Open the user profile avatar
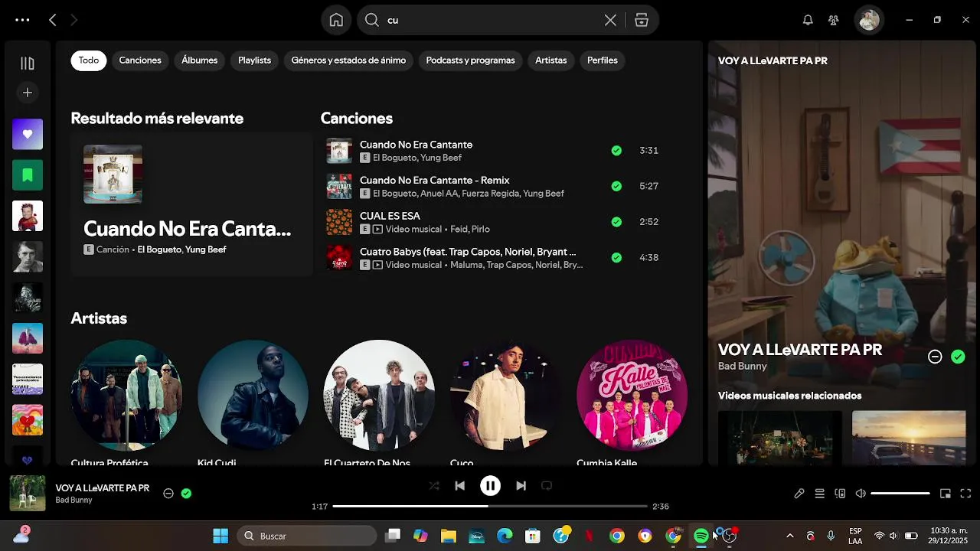Viewport: 980px width, 551px height. (x=869, y=20)
